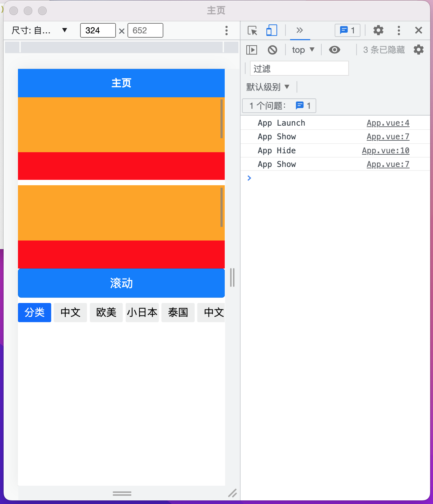Grab the viewport right-edge resize handle
The height and width of the screenshot is (504, 433).
coord(232,277)
